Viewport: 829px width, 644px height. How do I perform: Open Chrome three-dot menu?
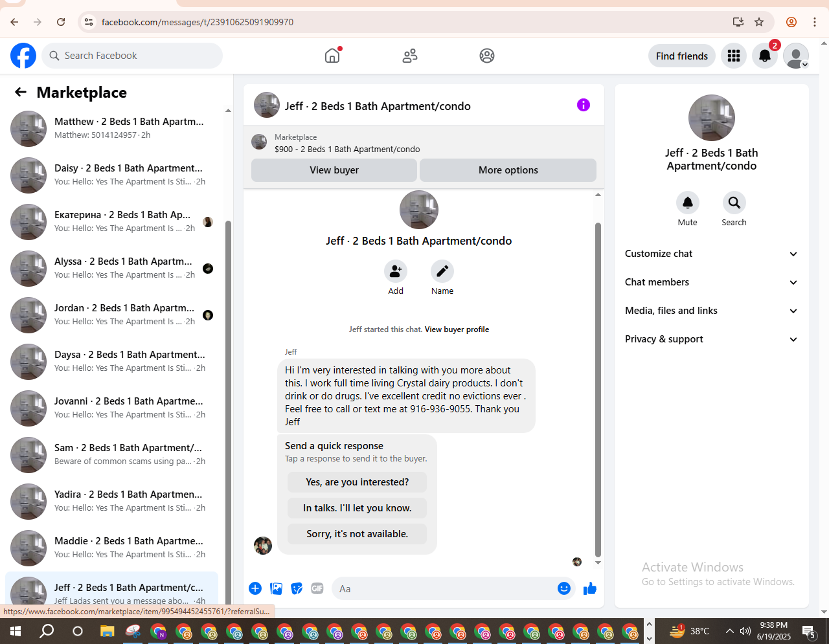point(815,22)
